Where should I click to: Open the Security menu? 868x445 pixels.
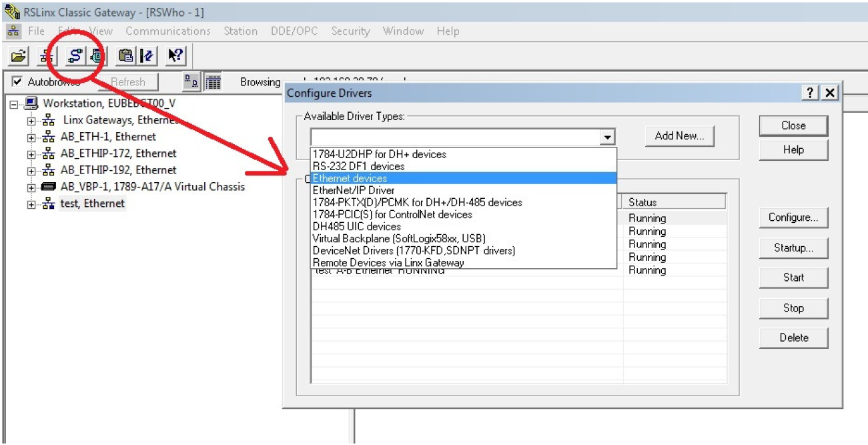[350, 31]
